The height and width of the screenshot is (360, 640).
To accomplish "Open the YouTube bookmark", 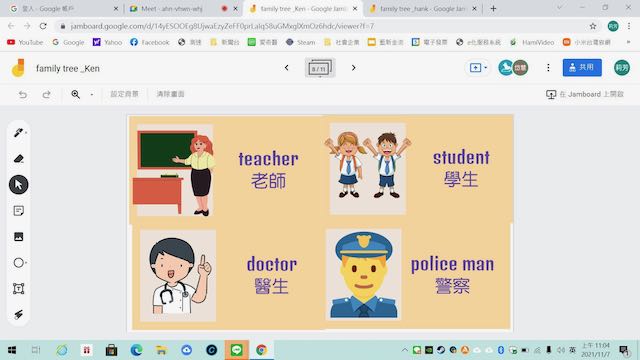I will (25, 42).
